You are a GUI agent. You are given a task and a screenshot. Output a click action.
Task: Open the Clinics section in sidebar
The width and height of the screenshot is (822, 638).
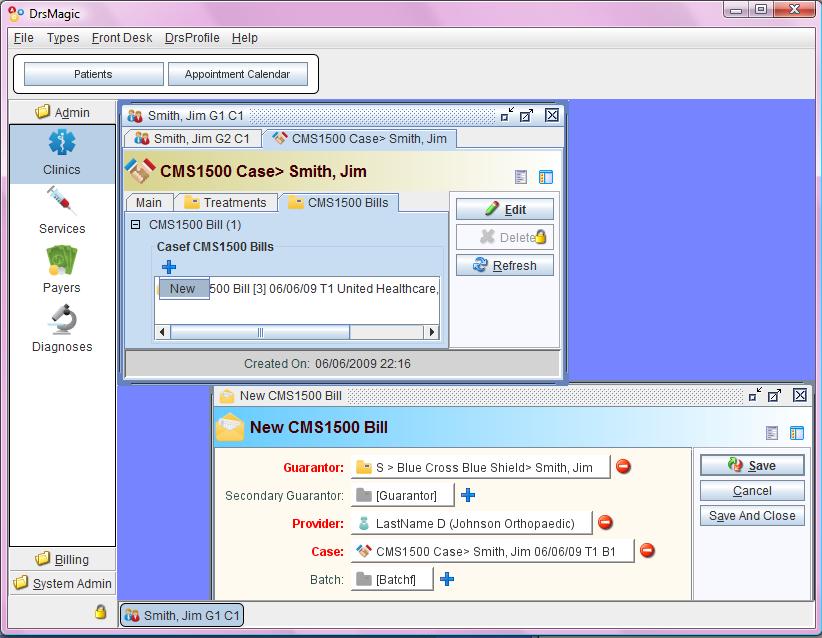click(x=62, y=153)
